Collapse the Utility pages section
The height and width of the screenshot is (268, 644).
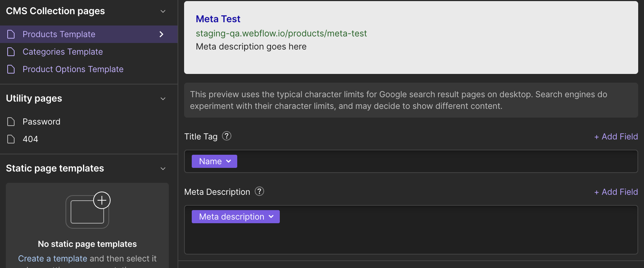163,99
